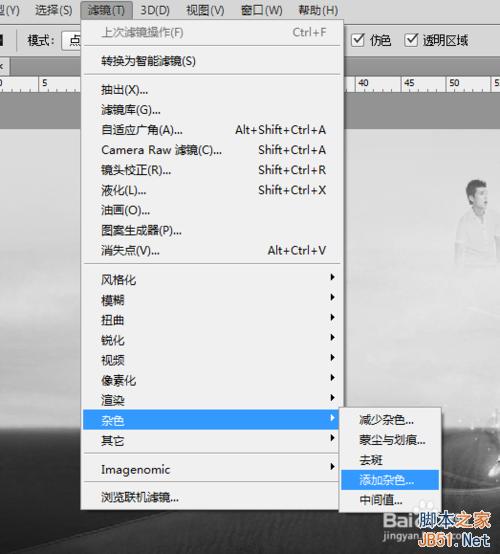Choose 抽出(X)... filter

point(212,90)
